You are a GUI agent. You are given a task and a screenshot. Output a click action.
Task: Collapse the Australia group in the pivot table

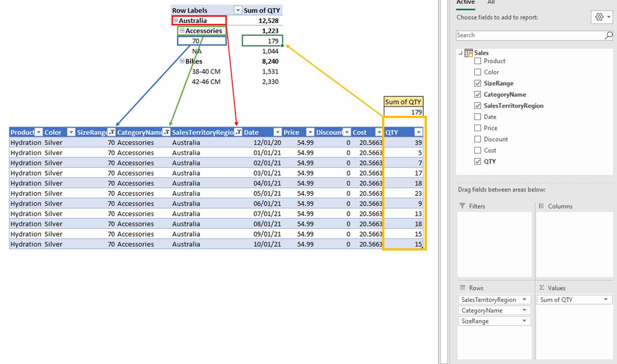click(x=175, y=21)
